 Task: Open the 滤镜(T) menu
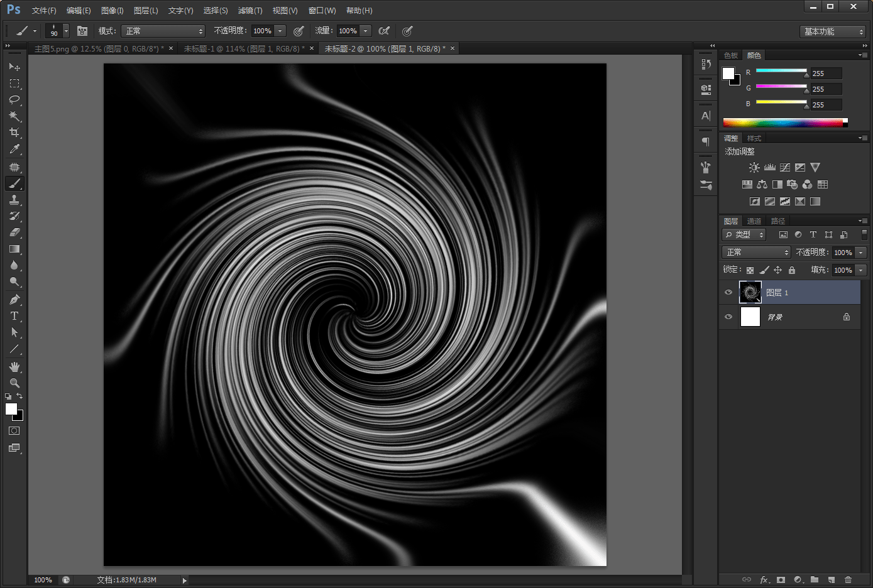[250, 11]
